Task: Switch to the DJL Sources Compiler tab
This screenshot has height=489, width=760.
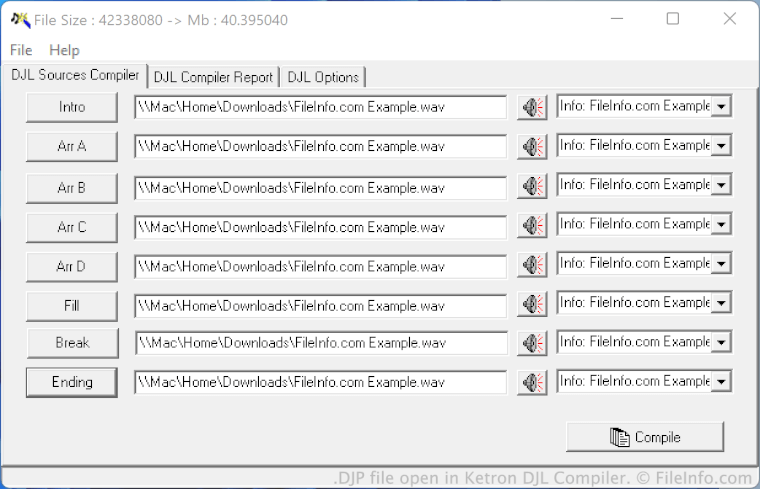Action: point(75,75)
